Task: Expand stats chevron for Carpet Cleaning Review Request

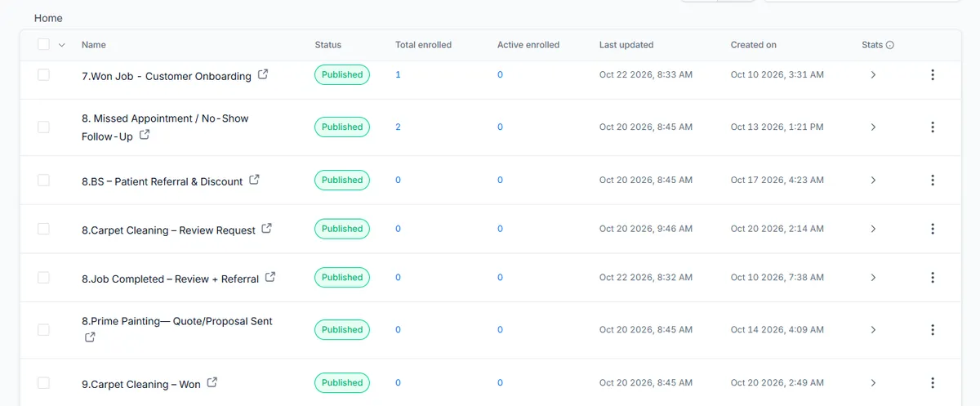Action: tap(873, 229)
